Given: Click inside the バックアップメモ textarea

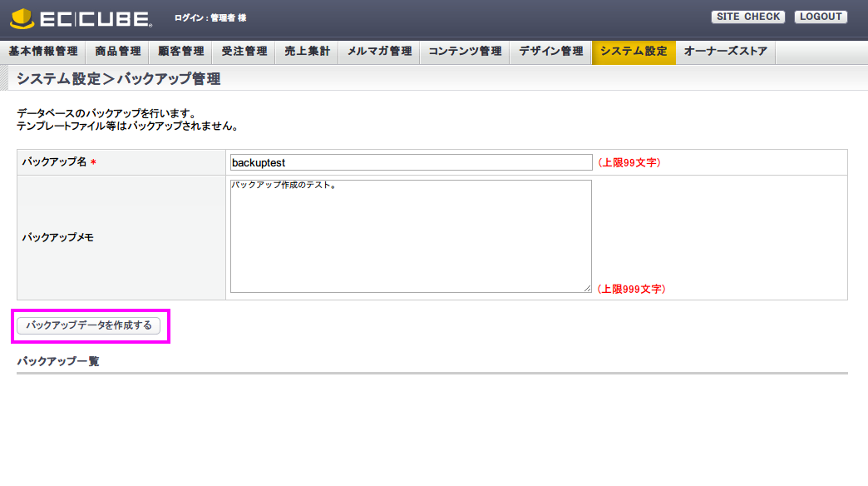Looking at the screenshot, I should pos(411,236).
